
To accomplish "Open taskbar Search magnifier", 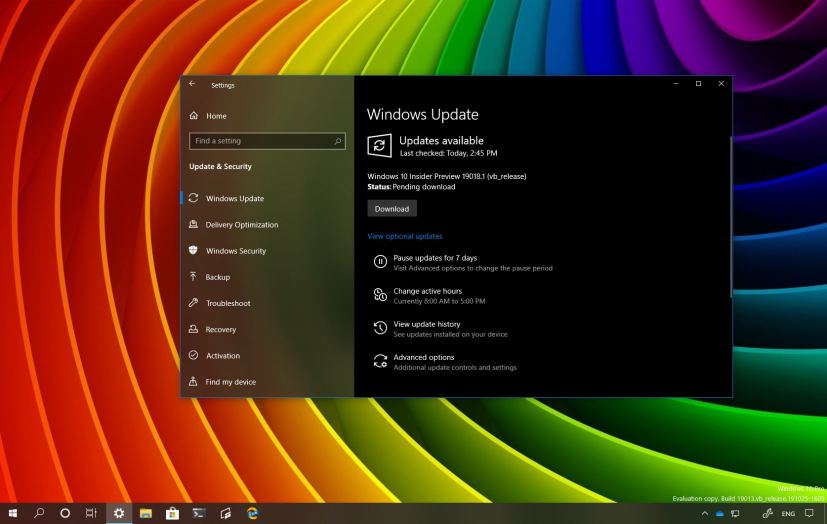I will (39, 513).
